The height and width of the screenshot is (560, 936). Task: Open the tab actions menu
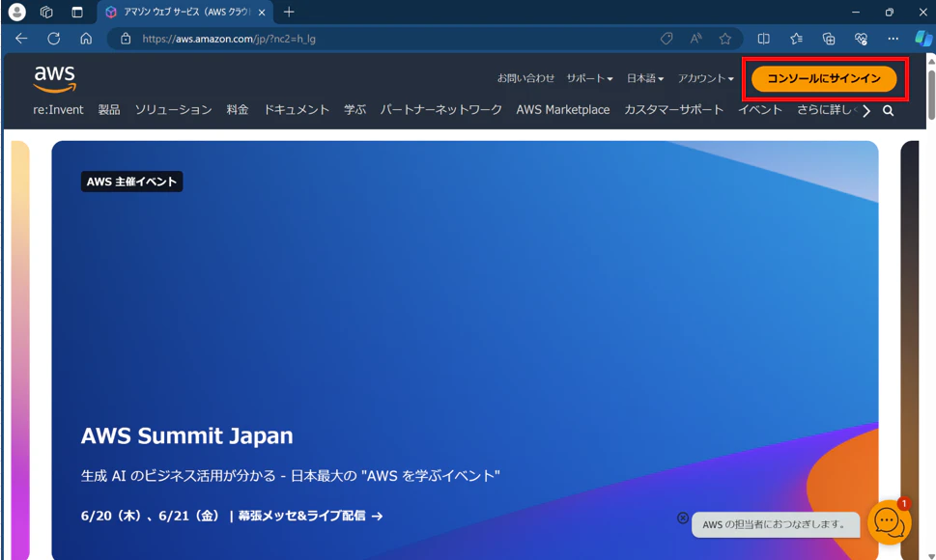pos(77,12)
